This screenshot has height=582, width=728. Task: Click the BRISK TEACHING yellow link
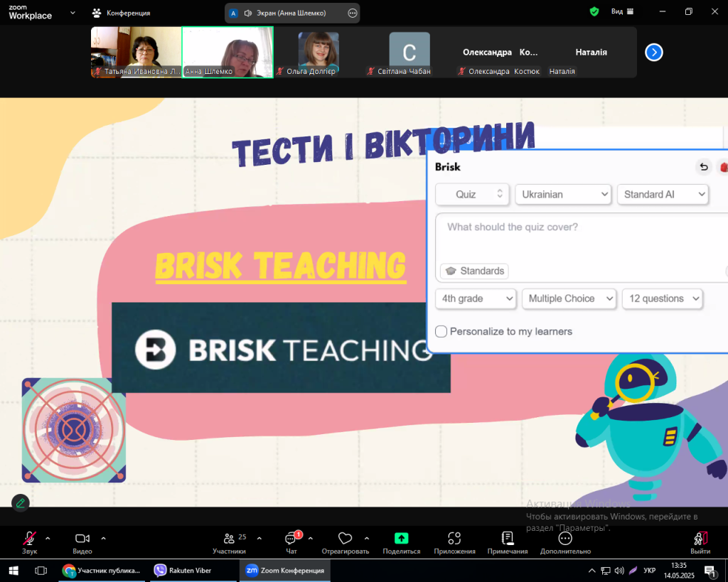coord(281,266)
